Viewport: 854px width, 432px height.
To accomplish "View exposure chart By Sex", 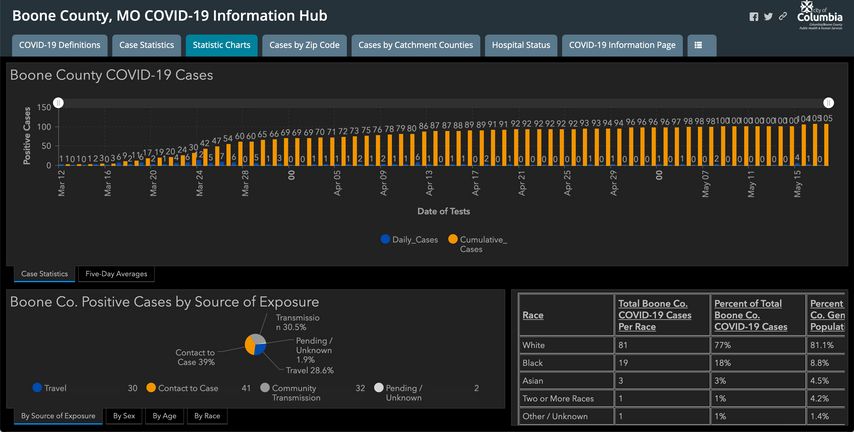I will pos(123,415).
